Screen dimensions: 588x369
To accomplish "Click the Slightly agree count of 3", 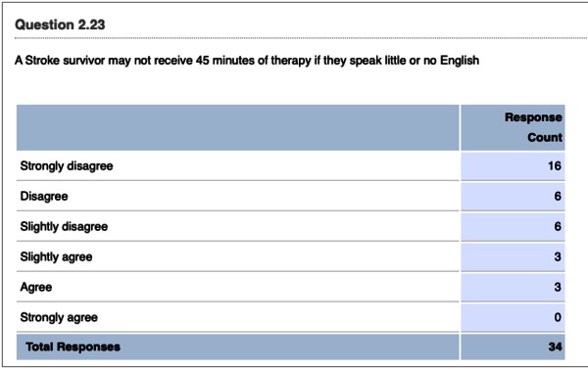I will click(x=558, y=256).
